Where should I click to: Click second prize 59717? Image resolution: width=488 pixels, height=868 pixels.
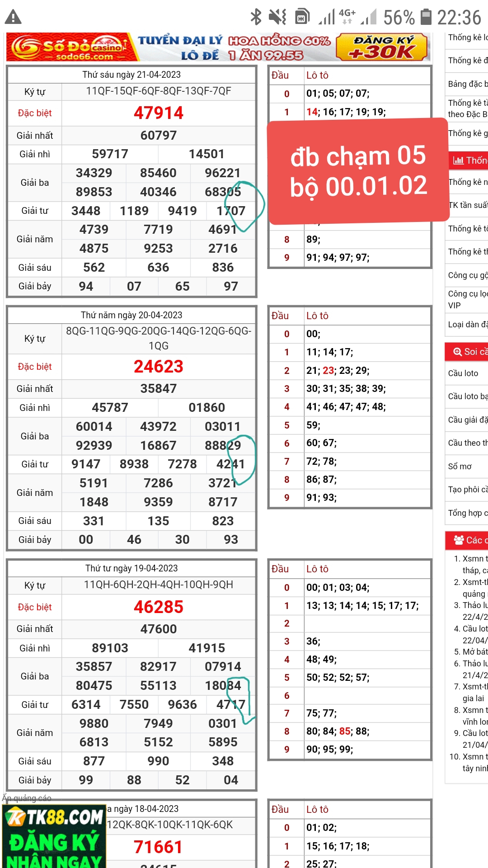point(110,154)
